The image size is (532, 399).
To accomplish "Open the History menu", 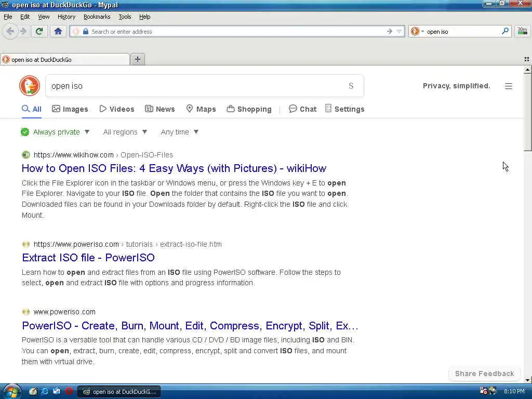I will 66,17.
